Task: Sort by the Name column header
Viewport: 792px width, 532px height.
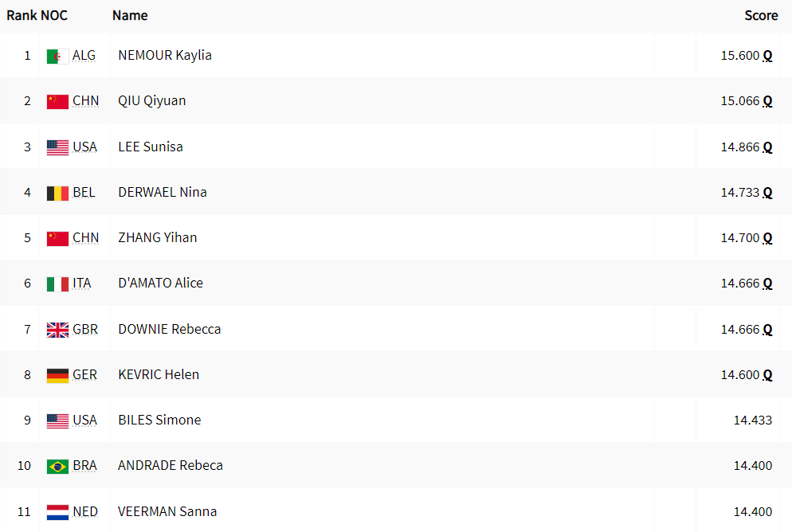Action: (x=130, y=16)
